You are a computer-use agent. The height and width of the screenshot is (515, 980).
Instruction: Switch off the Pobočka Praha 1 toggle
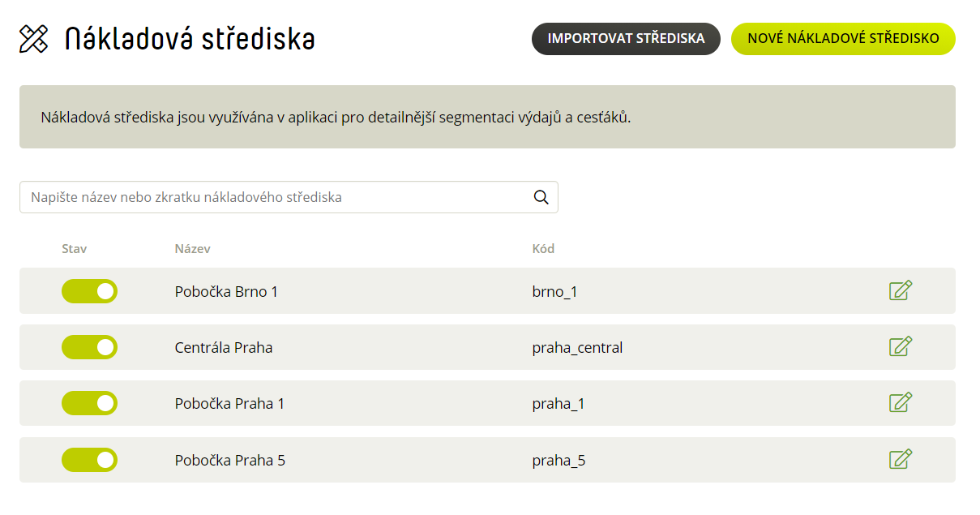[89, 403]
